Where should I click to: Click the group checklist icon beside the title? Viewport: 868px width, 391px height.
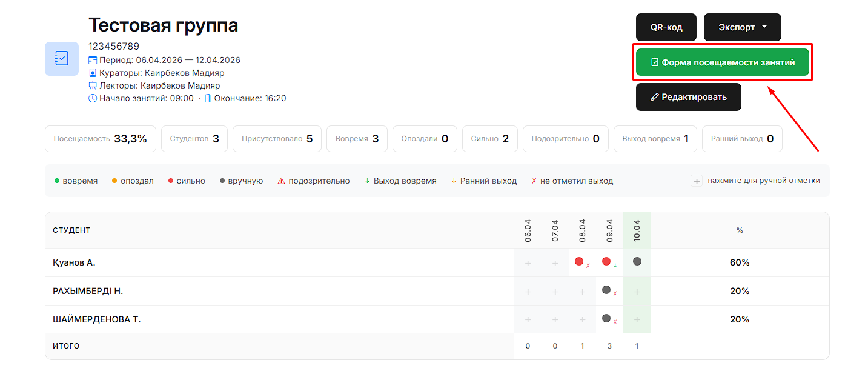[x=62, y=59]
